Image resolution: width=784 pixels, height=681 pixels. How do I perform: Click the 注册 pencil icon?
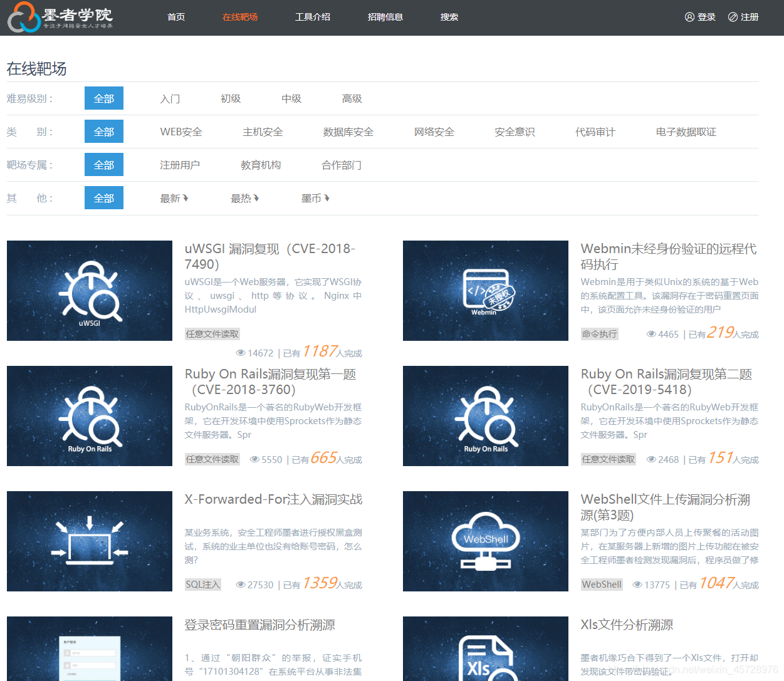(x=733, y=17)
